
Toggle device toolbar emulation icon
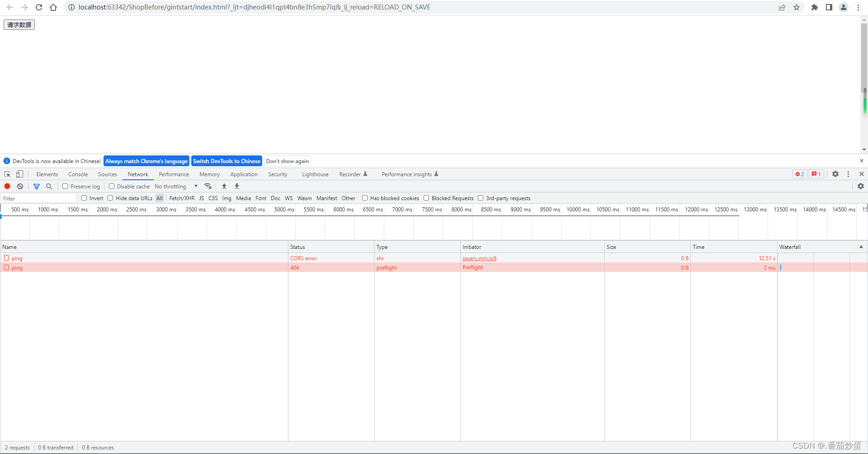[x=19, y=174]
